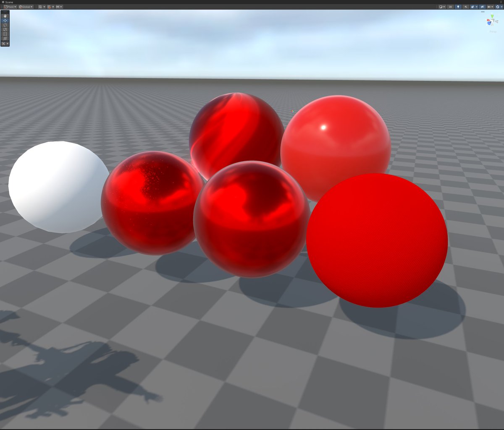504x430 pixels.
Task: Open the shading draw mode dropdown
Action: (442, 7)
